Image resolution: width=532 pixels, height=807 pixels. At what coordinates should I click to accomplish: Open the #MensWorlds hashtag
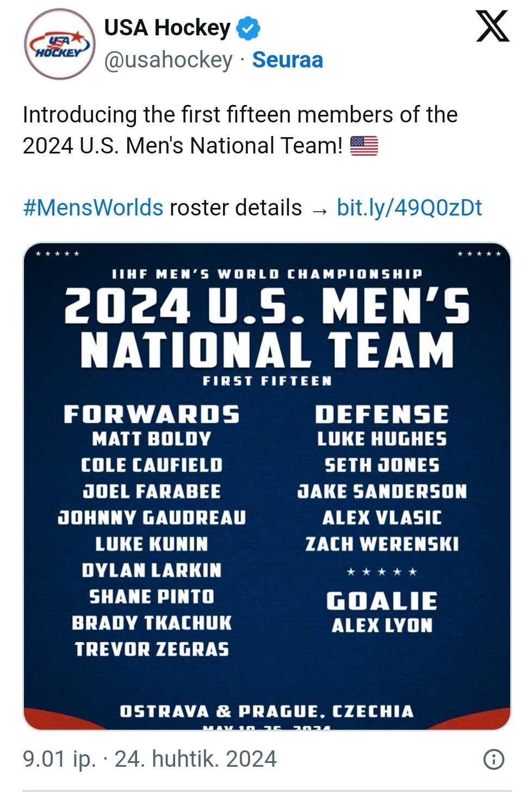[93, 208]
